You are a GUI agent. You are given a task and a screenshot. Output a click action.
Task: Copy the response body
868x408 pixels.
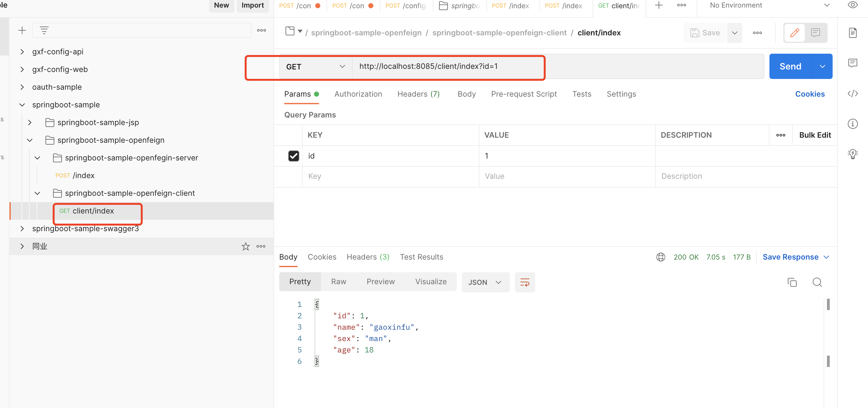pyautogui.click(x=792, y=282)
